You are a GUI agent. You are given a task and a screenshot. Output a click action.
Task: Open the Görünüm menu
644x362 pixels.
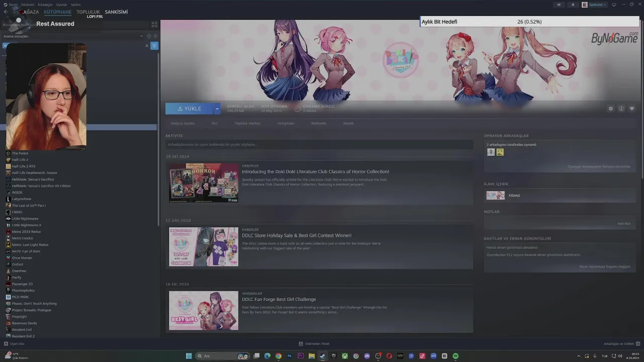click(x=28, y=5)
